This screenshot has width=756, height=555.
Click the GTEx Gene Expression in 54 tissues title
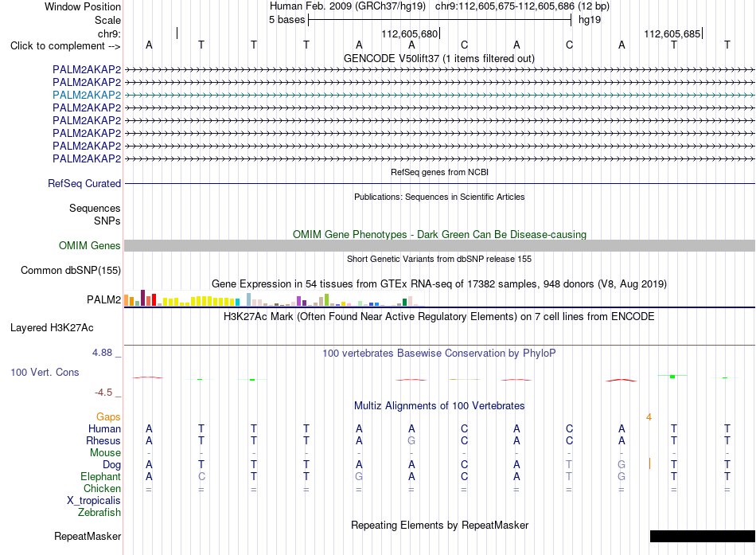pos(439,283)
